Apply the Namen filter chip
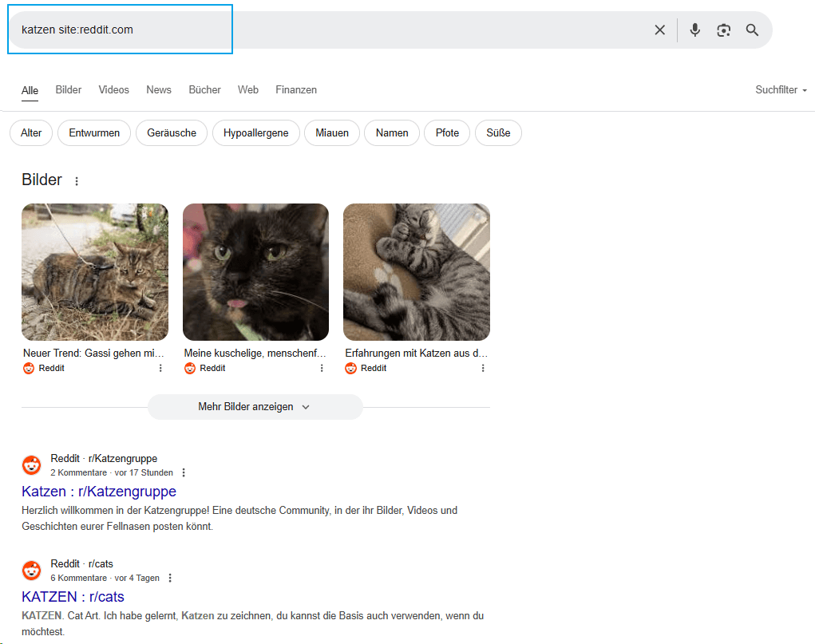Screen dimensions: 815x644 pyautogui.click(x=392, y=133)
